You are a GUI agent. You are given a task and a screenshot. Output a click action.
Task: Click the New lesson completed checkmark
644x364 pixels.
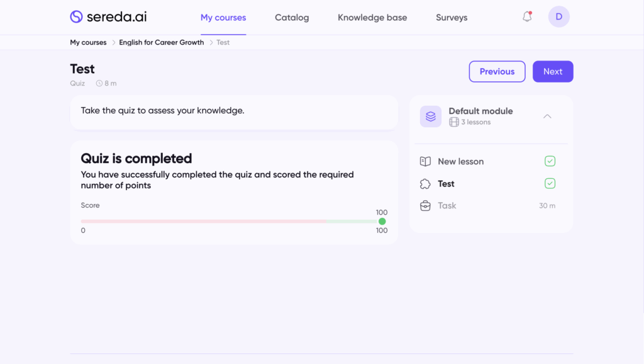pos(550,162)
